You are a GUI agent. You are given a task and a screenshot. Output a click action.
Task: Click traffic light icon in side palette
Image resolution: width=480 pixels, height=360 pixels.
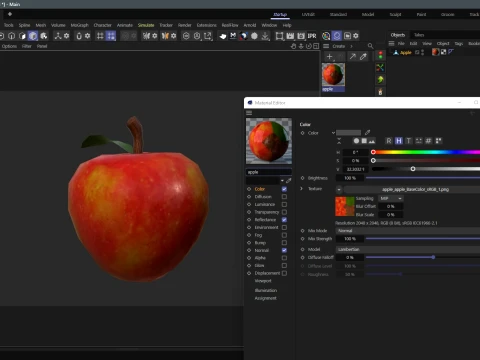(x=380, y=55)
